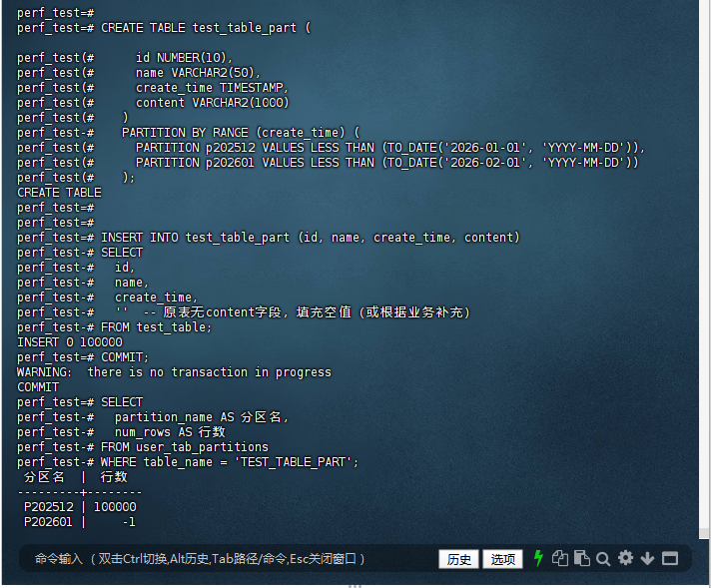Click 'partition_name AS 分区名,' line
The height and width of the screenshot is (588, 711).
pos(202,417)
